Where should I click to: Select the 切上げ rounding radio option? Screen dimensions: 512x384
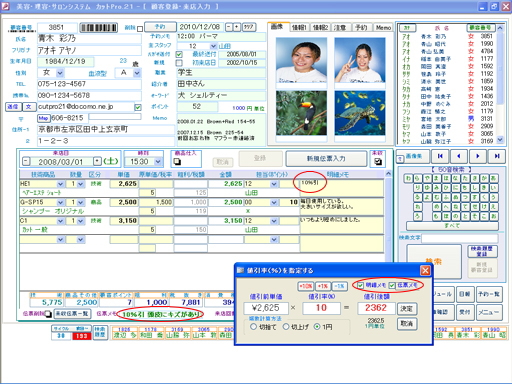coord(286,327)
